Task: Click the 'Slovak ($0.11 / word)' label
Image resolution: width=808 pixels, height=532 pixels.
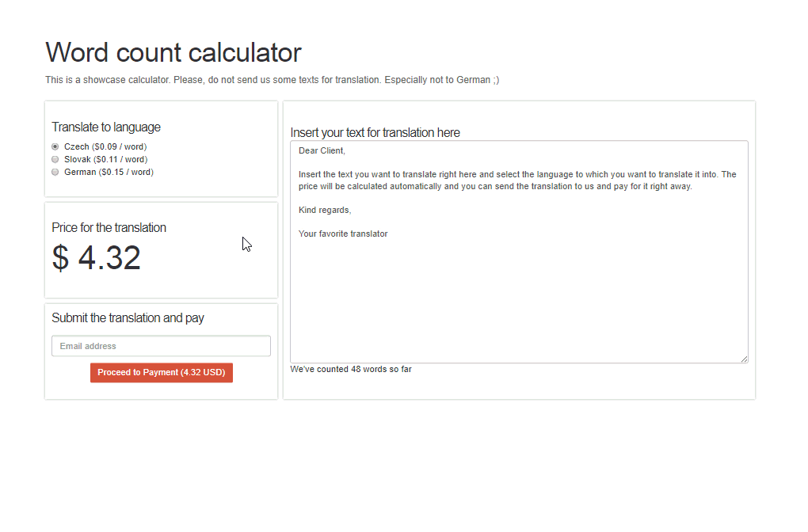Action: click(x=105, y=160)
